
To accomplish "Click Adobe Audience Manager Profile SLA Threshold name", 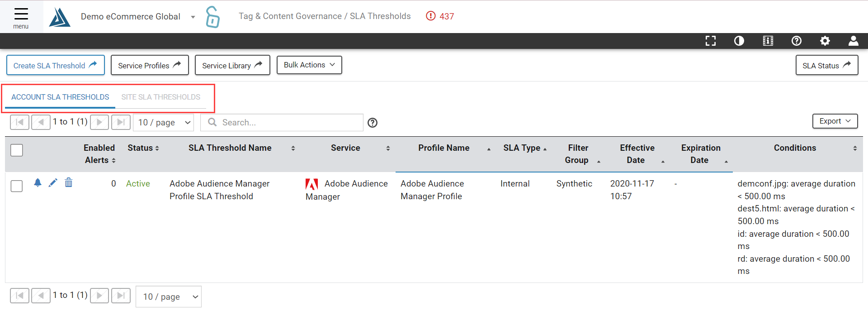I will point(220,190).
